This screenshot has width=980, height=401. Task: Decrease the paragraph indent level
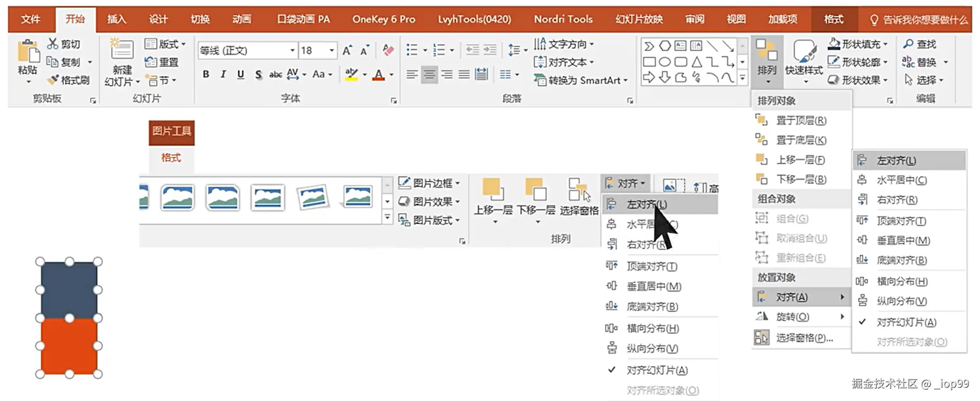(x=472, y=50)
